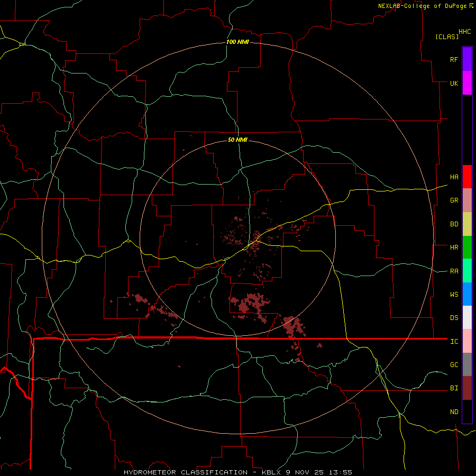Click the HA red legend swatch
This screenshot has height=476, width=476.
[x=467, y=177]
